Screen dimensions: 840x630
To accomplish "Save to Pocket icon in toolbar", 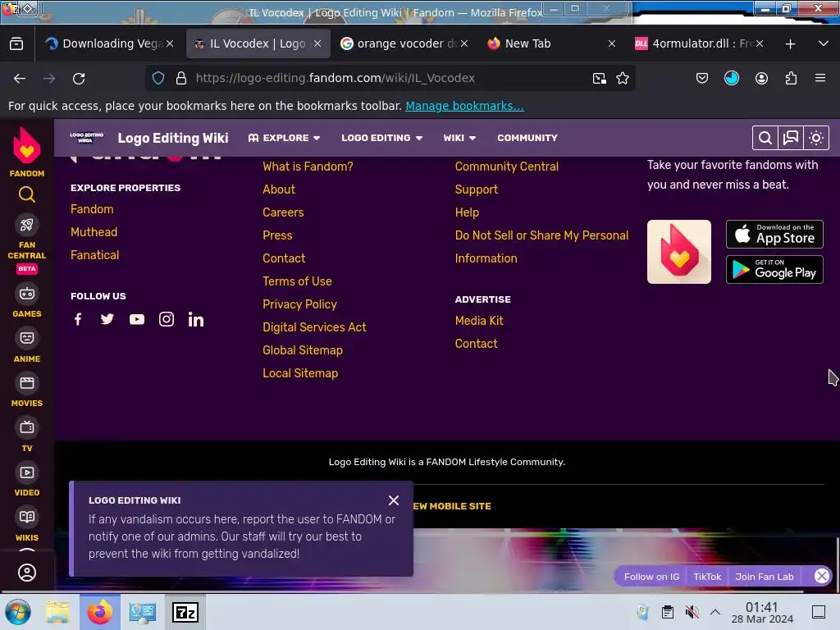I will [x=702, y=78].
